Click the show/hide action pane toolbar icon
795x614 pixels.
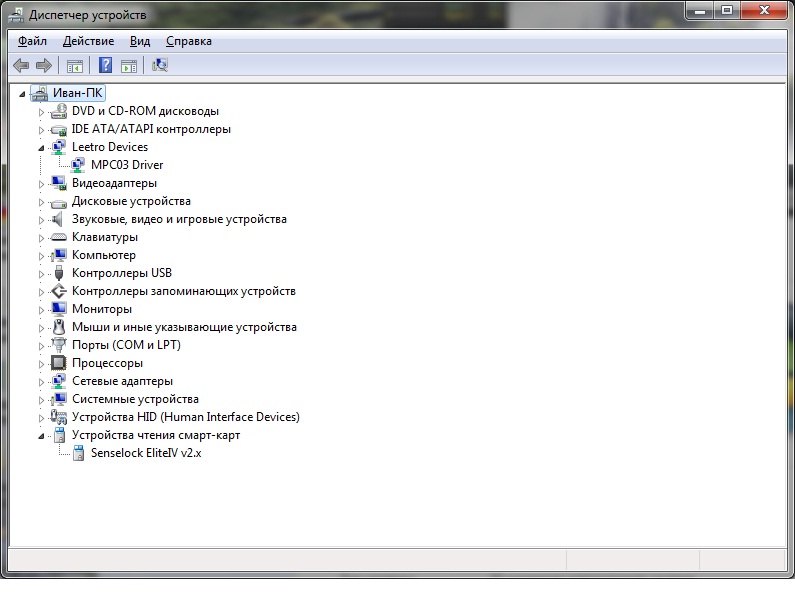(129, 65)
